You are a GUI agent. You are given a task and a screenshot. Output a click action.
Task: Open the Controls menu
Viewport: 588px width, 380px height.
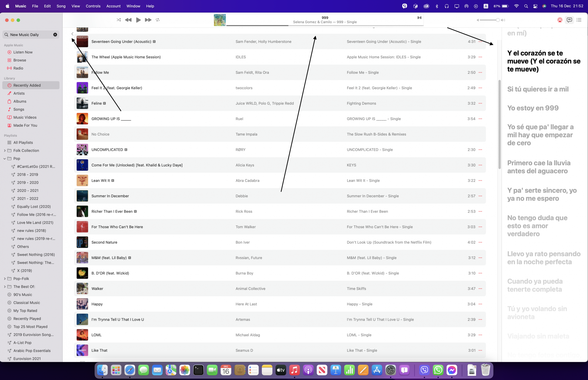point(93,6)
